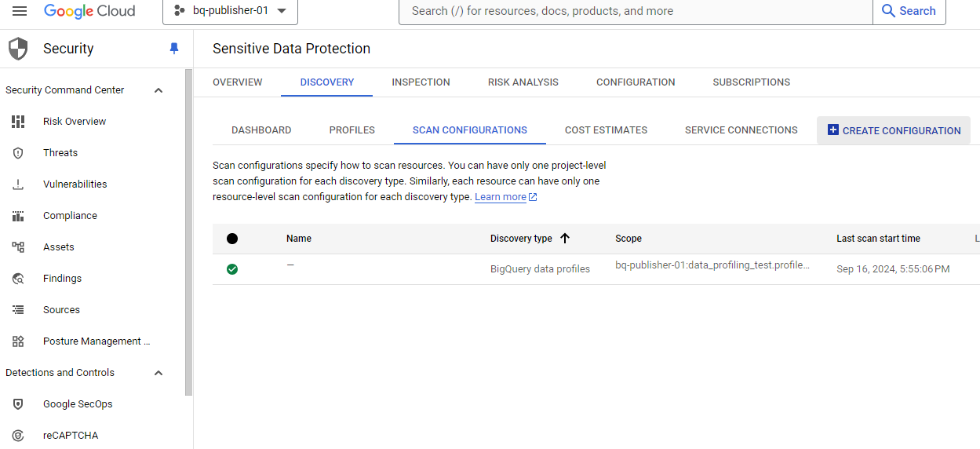Viewport: 980px width, 449px height.
Task: Unpin the Security pin icon
Action: tap(174, 49)
